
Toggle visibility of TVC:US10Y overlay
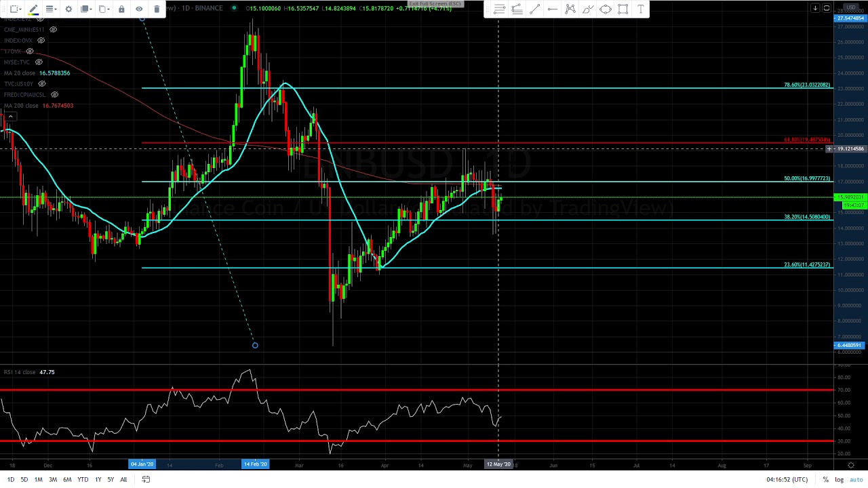point(42,84)
